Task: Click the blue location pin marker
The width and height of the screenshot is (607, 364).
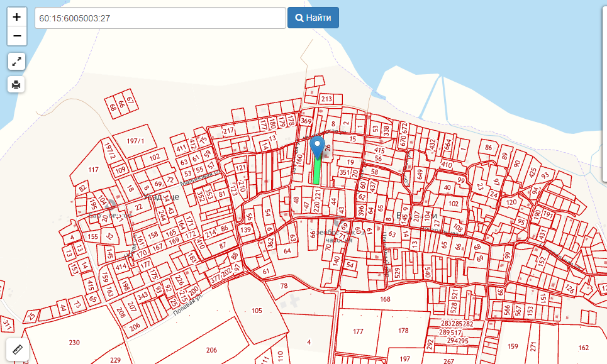Action: click(x=318, y=146)
